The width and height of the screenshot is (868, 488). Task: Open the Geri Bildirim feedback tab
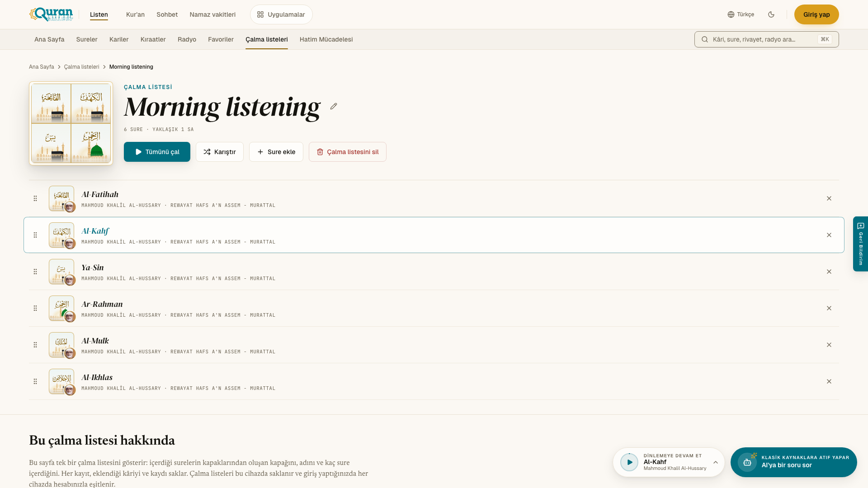(x=861, y=244)
